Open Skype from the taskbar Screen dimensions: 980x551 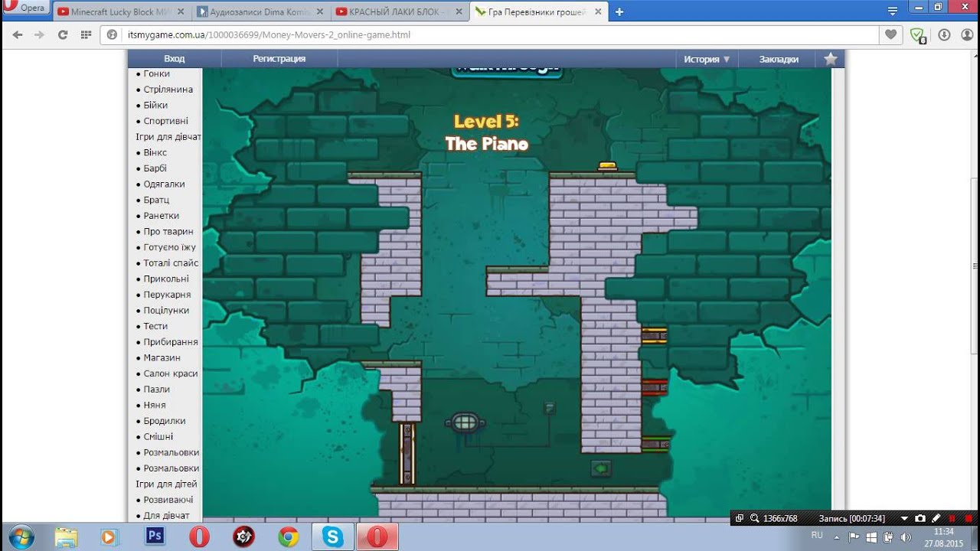click(333, 537)
